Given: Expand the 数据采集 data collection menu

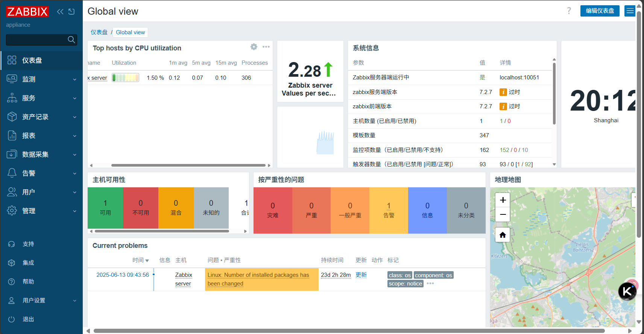Looking at the screenshot, I should 41,154.
